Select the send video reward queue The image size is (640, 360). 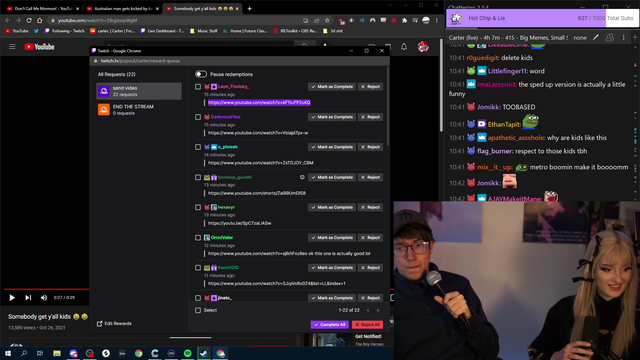[x=139, y=91]
